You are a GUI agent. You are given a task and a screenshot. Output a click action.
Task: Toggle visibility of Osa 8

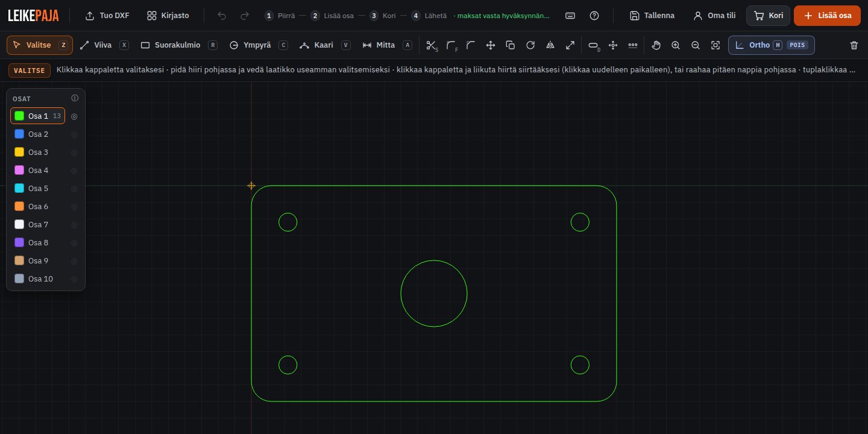click(74, 243)
